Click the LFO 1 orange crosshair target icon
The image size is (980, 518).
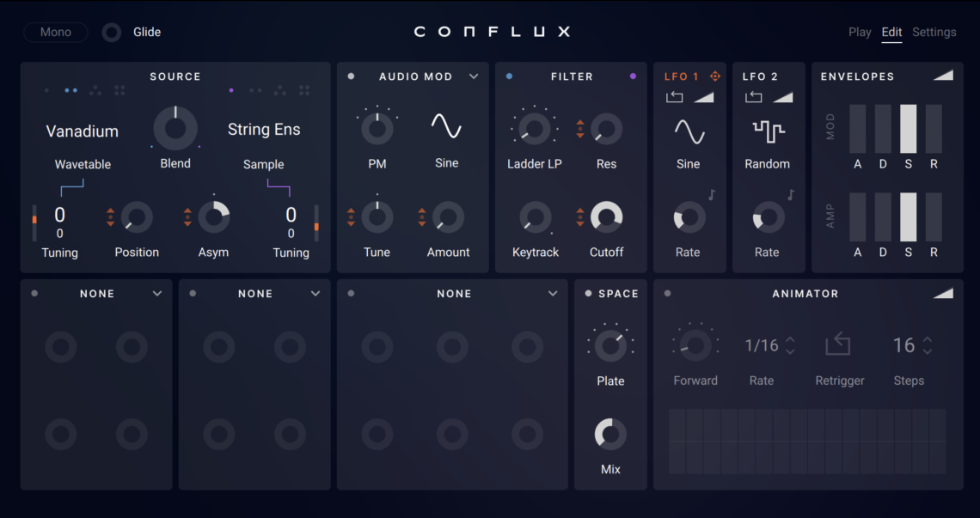(x=714, y=76)
